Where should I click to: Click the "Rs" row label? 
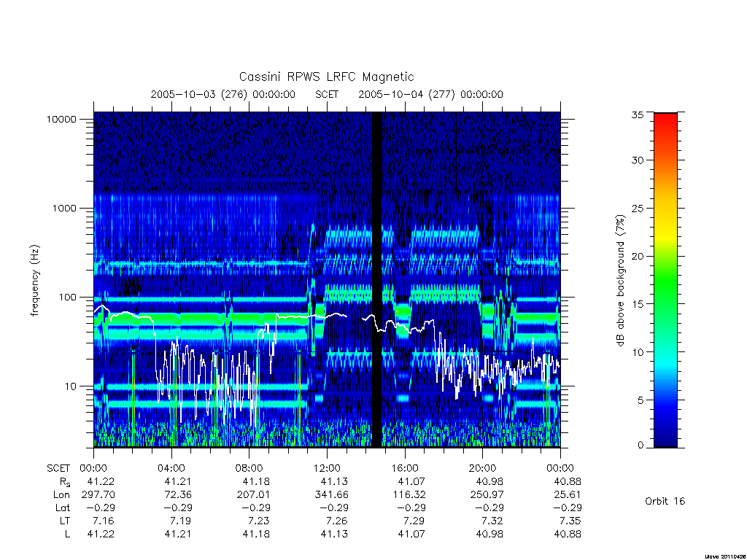tap(64, 482)
